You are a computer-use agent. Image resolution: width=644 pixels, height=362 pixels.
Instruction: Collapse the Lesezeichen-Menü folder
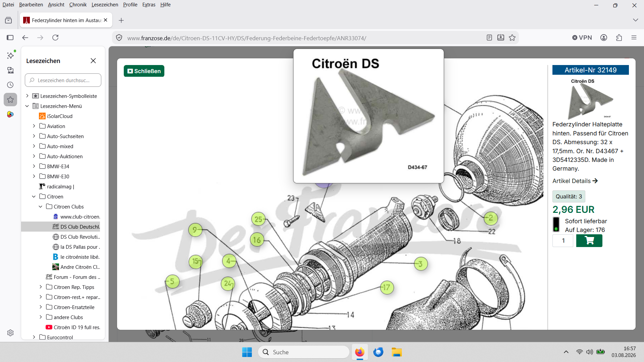click(27, 106)
